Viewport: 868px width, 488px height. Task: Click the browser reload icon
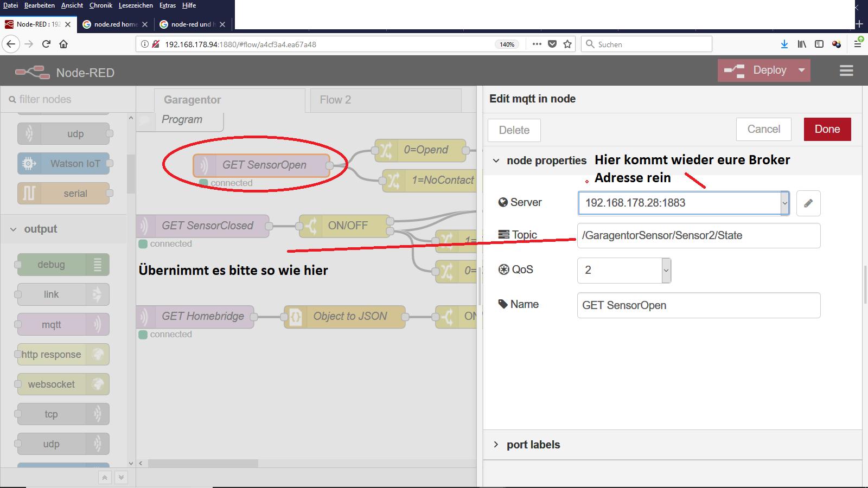point(46,44)
